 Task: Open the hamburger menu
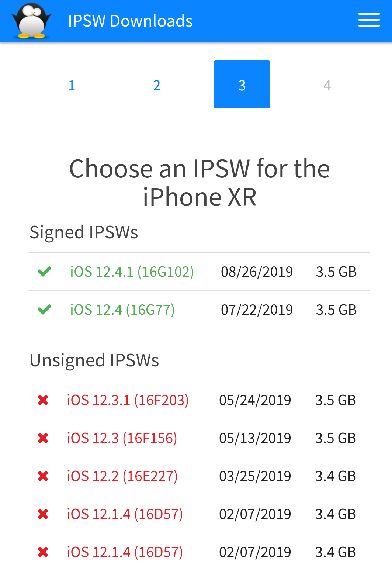pos(369,20)
